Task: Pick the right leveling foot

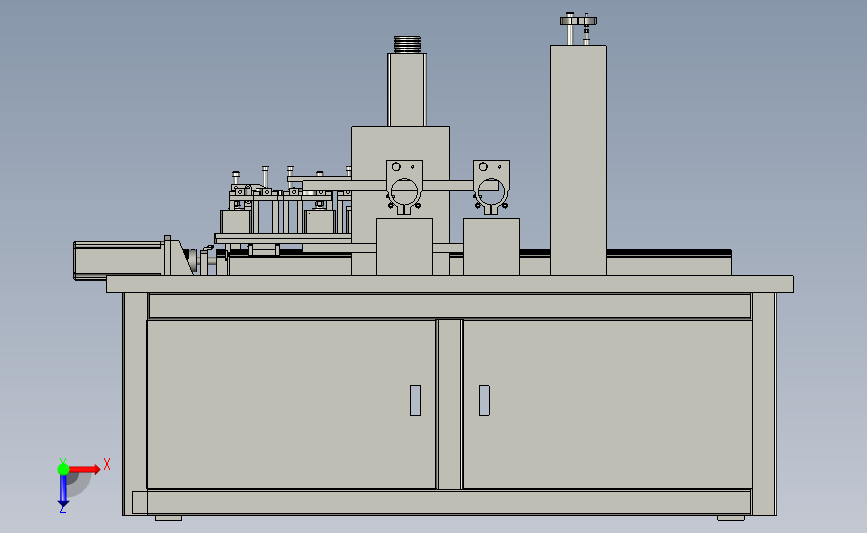Action: (731, 518)
